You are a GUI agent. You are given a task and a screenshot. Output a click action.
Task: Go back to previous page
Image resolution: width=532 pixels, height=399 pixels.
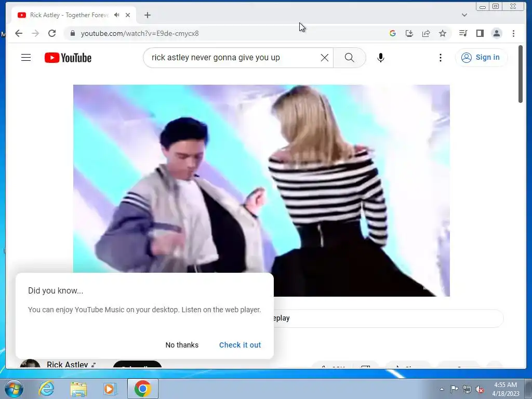[x=19, y=33]
